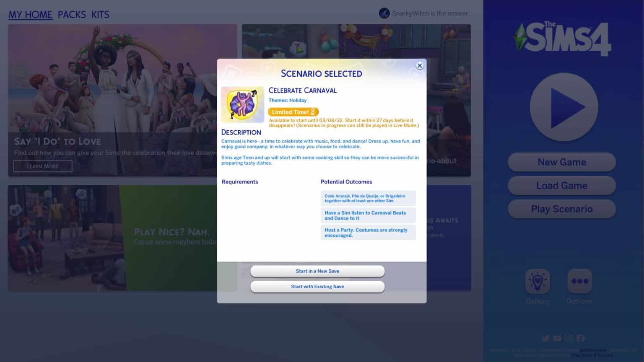Image resolution: width=644 pixels, height=362 pixels.
Task: Click the Celebrate Carnaval scenario title
Action: coord(303,90)
